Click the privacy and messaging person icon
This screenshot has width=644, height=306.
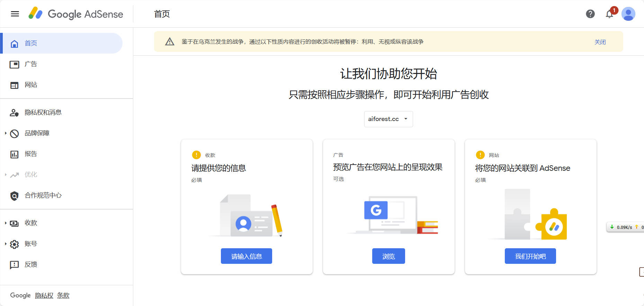point(14,113)
